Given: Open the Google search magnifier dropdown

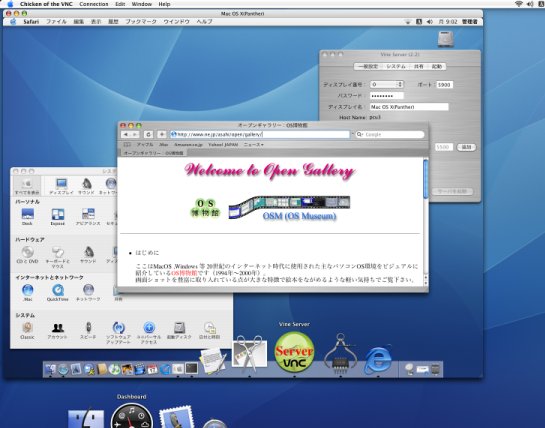Looking at the screenshot, I should 360,135.
